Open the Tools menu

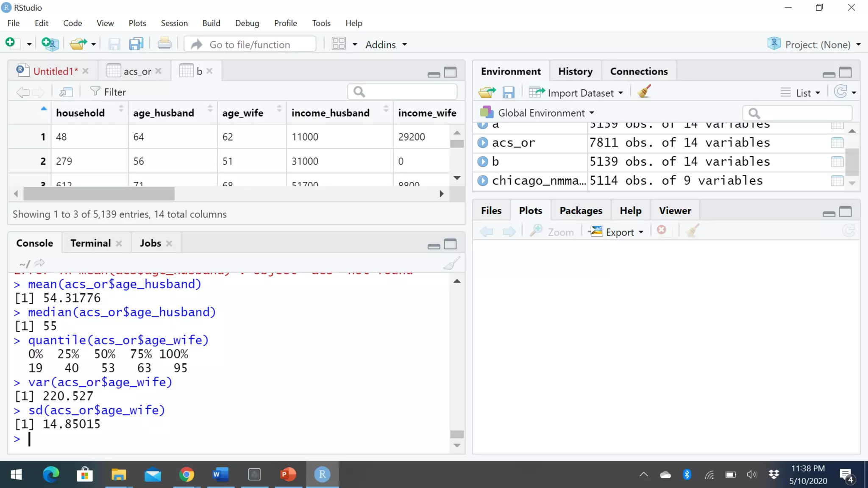tap(321, 23)
